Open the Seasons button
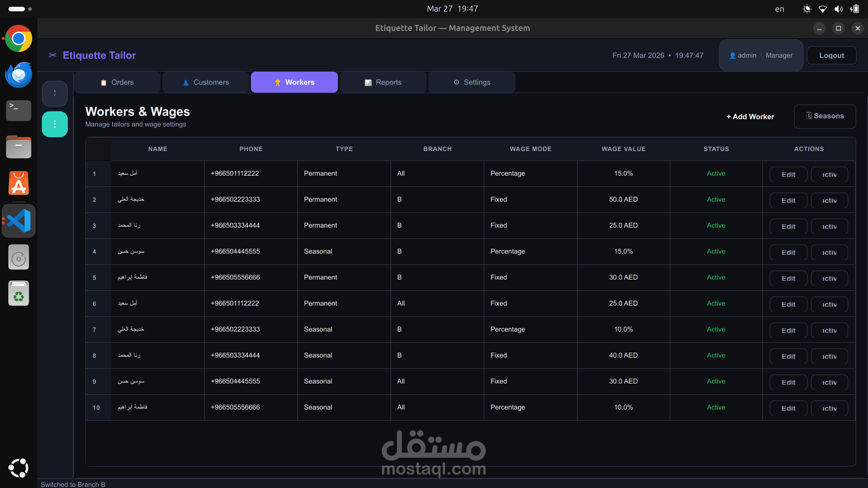 pyautogui.click(x=824, y=116)
